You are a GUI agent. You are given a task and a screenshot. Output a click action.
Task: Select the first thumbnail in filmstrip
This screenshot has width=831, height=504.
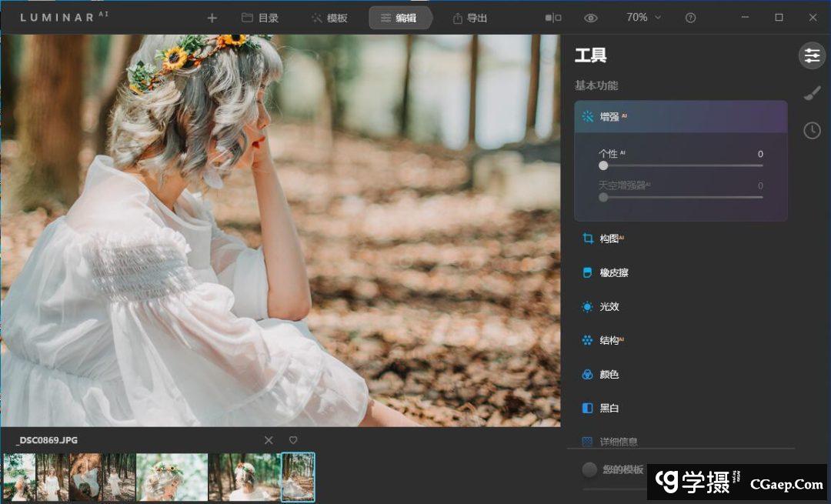pyautogui.click(x=19, y=477)
